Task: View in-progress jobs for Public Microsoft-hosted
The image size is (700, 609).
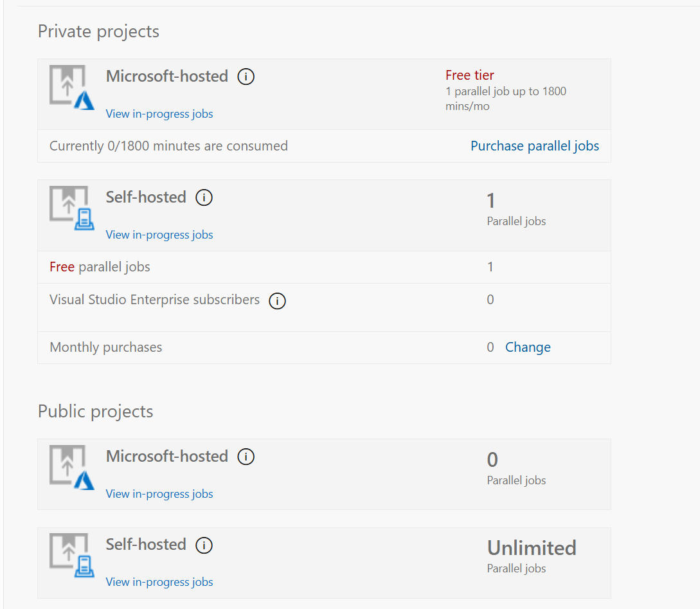Action: tap(159, 494)
